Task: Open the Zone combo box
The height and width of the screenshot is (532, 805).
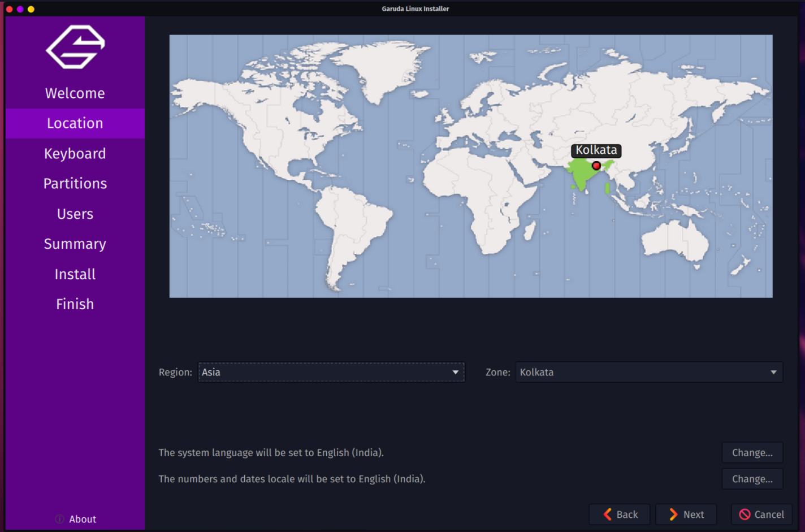Action: (649, 372)
